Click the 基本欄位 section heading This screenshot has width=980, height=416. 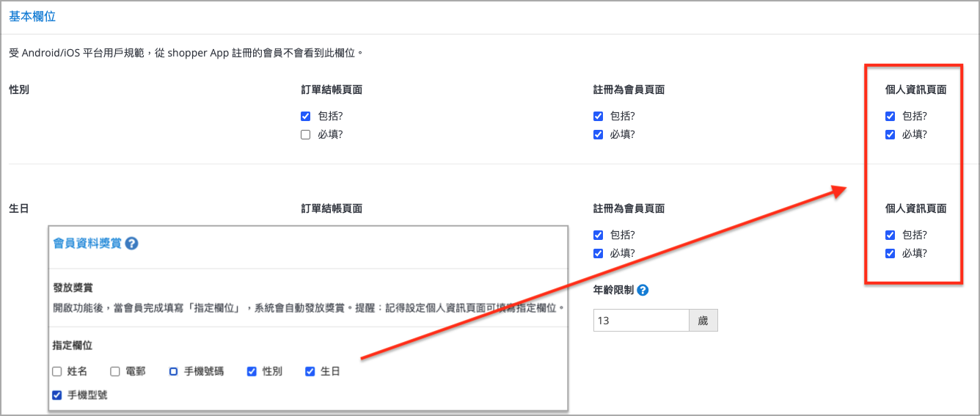click(x=32, y=16)
